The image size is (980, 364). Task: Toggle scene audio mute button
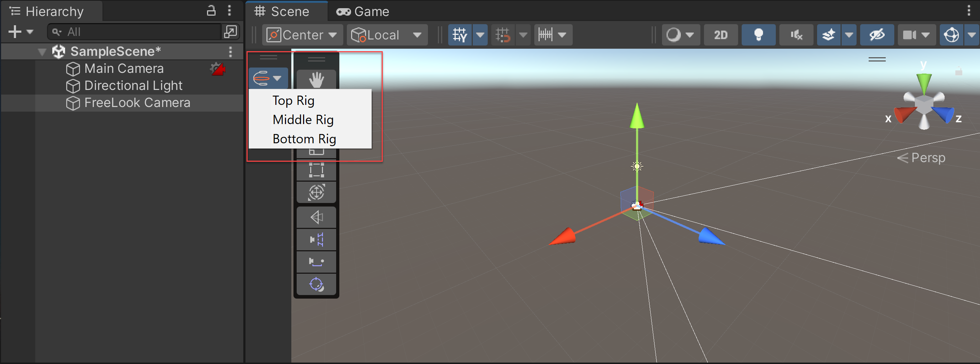(x=796, y=35)
